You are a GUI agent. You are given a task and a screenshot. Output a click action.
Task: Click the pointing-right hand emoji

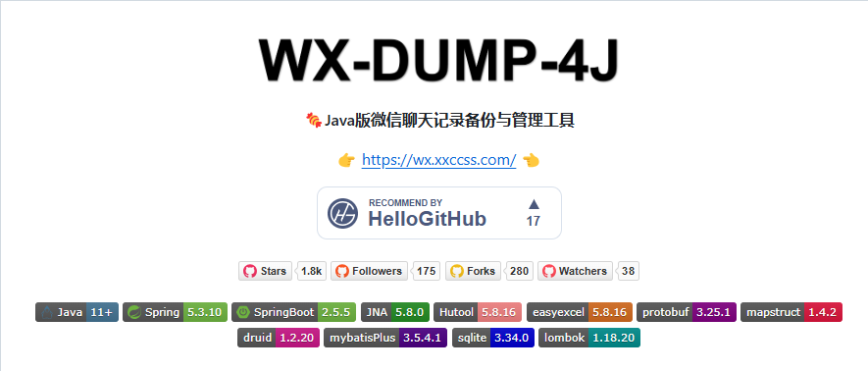346,161
